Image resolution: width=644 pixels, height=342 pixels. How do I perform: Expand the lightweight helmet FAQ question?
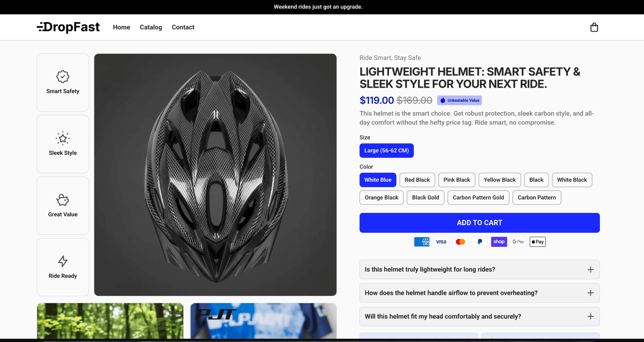click(479, 269)
